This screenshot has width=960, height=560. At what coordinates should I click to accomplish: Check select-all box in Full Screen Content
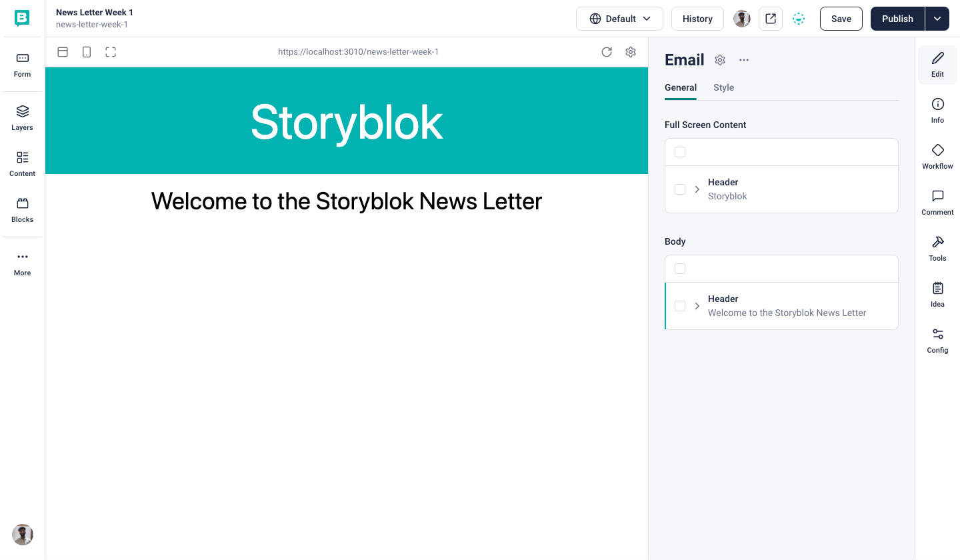(x=680, y=152)
